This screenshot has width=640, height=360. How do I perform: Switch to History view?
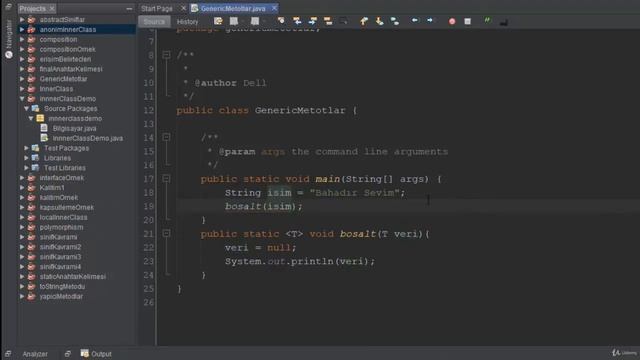187,22
